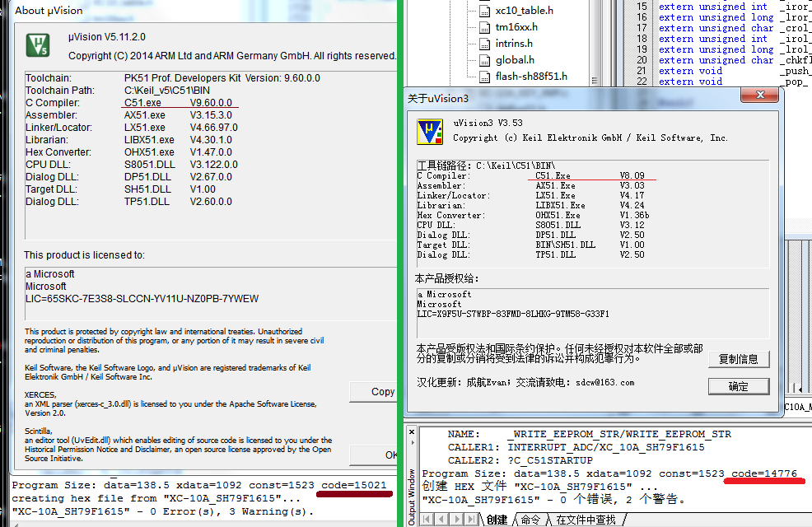Click C51.exe V9.60.0.0 compiler row
The height and width of the screenshot is (527, 812).
pyautogui.click(x=129, y=102)
